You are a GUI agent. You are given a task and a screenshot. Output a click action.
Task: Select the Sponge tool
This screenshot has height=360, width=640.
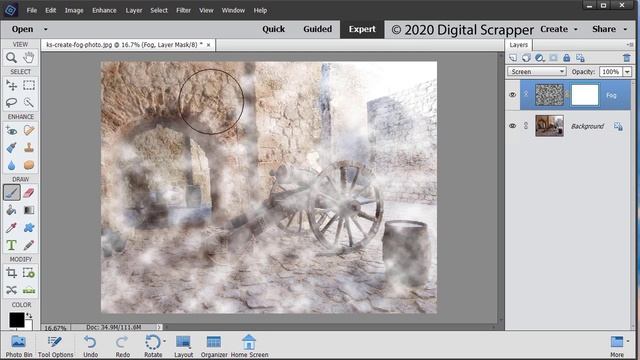click(29, 165)
